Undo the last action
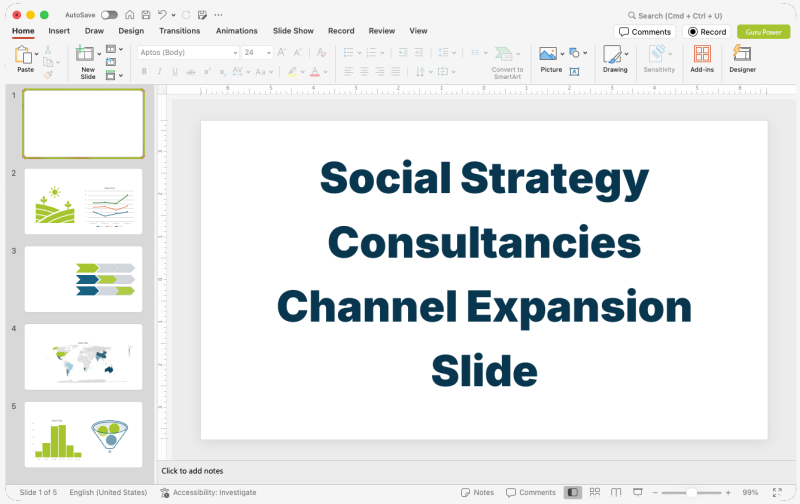Screen dimensions: 800x504 click(162, 15)
